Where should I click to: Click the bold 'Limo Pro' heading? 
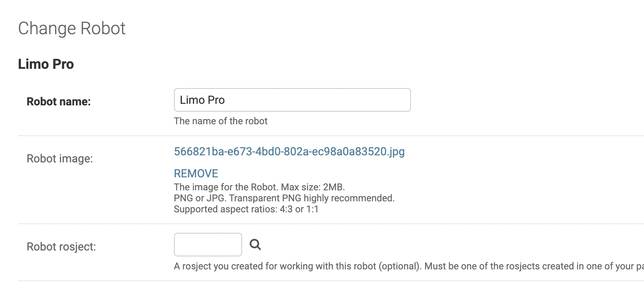(x=46, y=64)
